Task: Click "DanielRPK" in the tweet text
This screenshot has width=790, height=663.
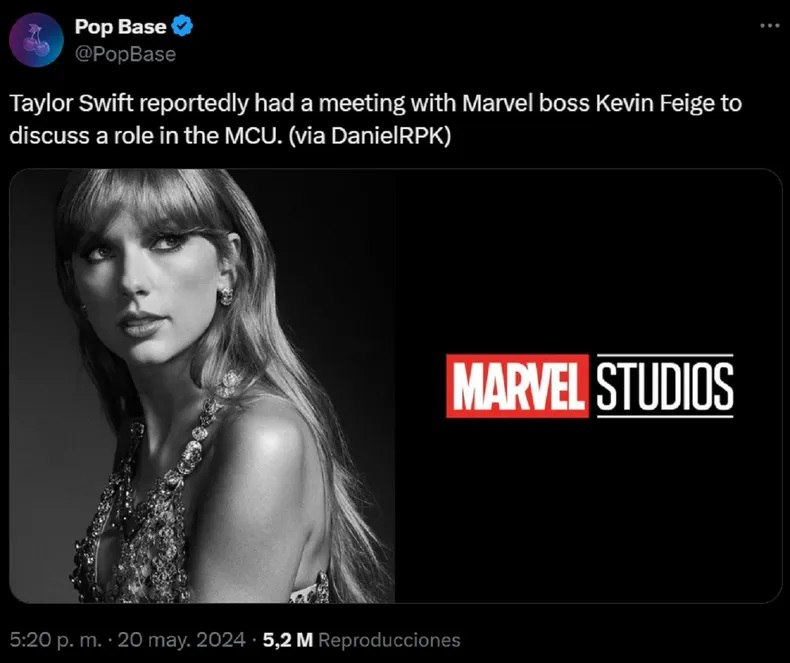Action: click(x=392, y=135)
